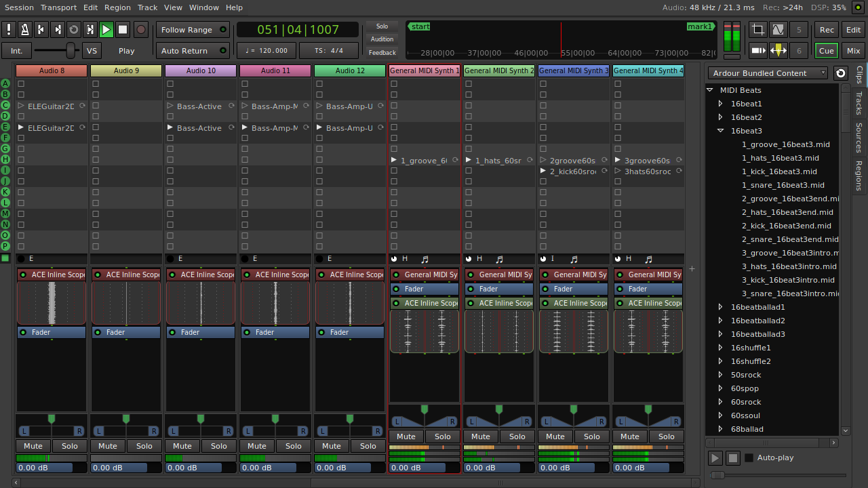
Task: Stop playback with the transport stop button
Action: click(123, 30)
